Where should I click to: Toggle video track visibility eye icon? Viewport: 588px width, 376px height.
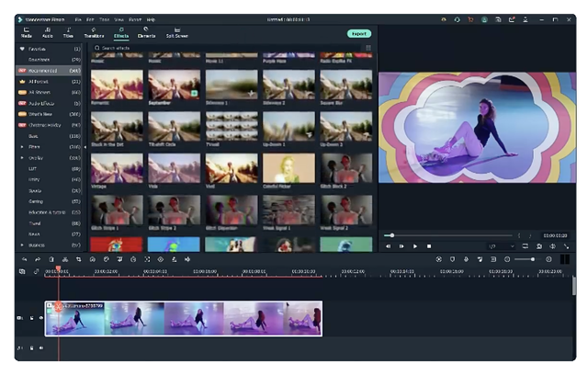[41, 318]
